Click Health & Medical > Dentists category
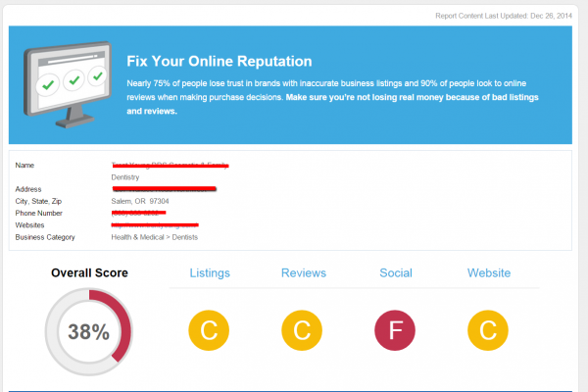The height and width of the screenshot is (392, 588). pyautogui.click(x=155, y=237)
